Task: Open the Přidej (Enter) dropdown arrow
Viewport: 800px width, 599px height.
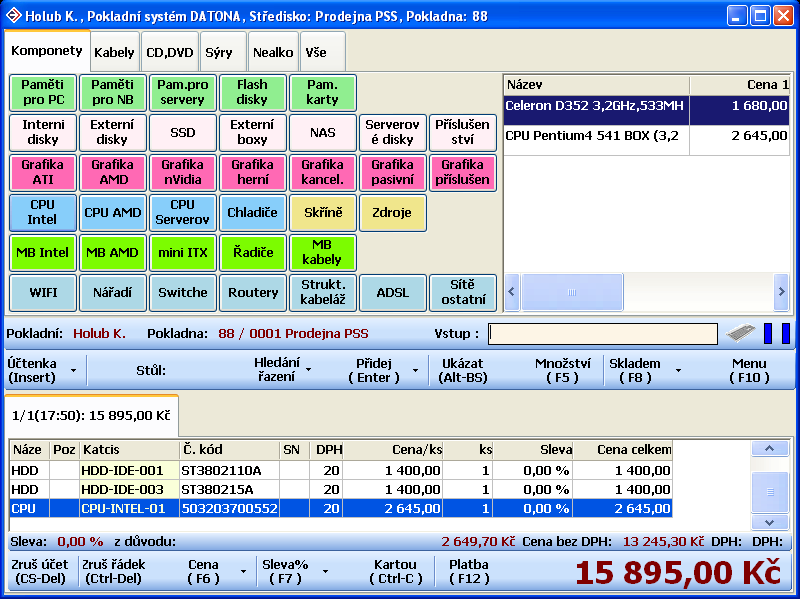Action: [x=415, y=370]
